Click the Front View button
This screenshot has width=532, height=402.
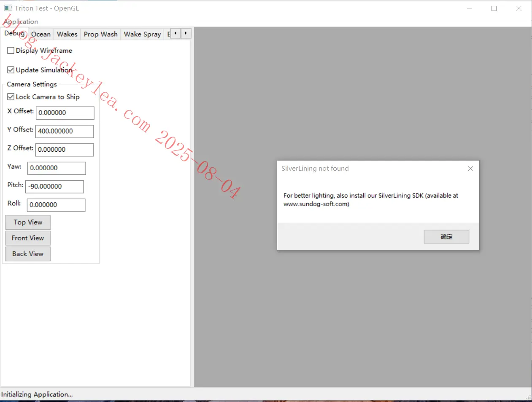point(28,238)
